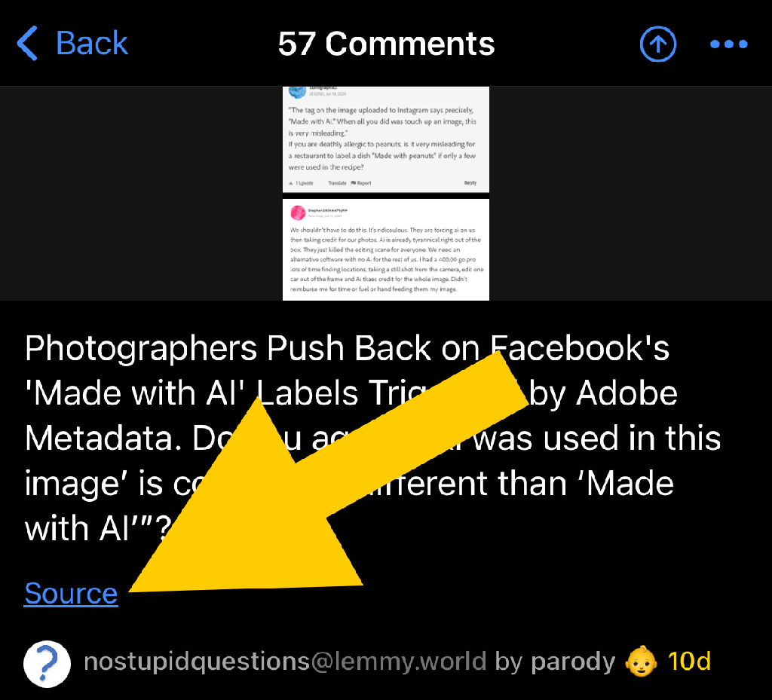Tap the 57 Comments header title
Viewport: 772px width, 700px height.
point(386,44)
